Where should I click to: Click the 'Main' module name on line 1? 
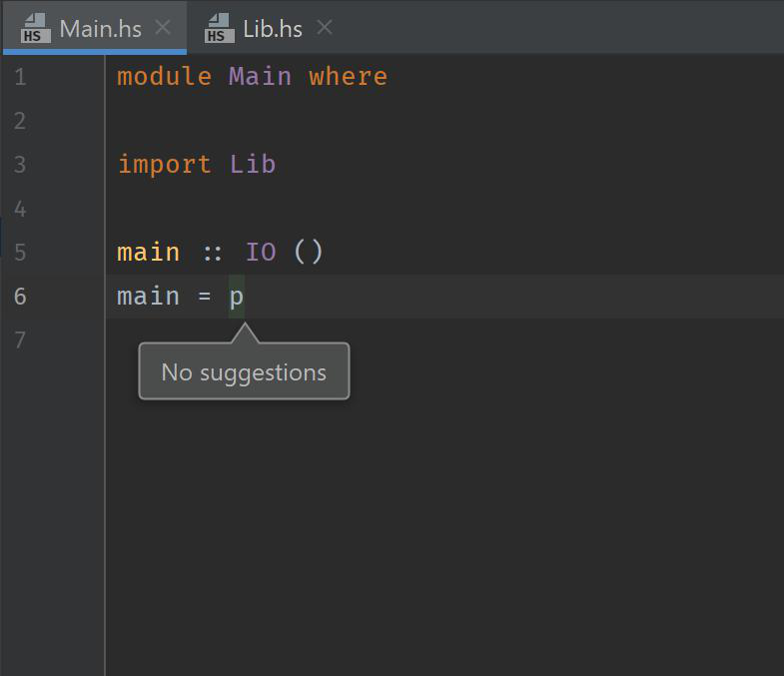click(260, 77)
